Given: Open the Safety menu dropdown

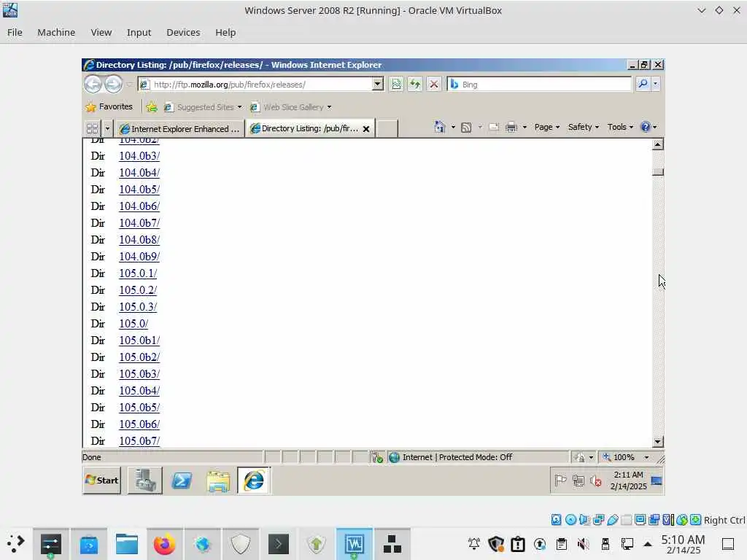Looking at the screenshot, I should tap(584, 127).
